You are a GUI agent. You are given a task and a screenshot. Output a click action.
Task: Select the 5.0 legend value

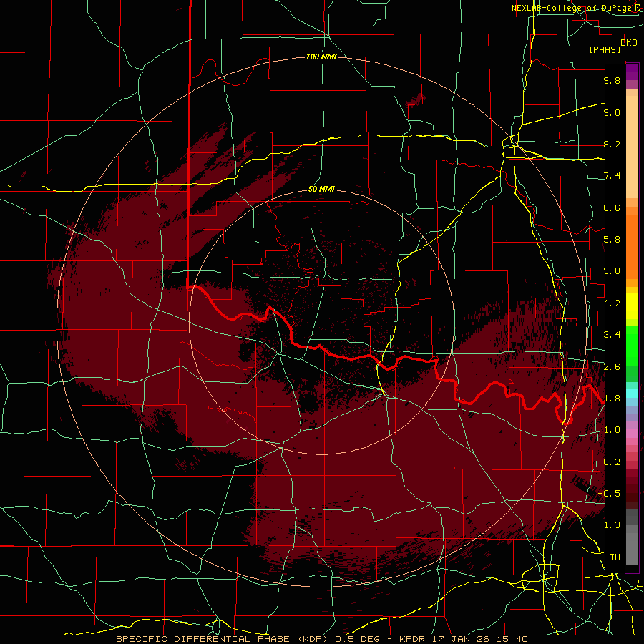pos(612,271)
